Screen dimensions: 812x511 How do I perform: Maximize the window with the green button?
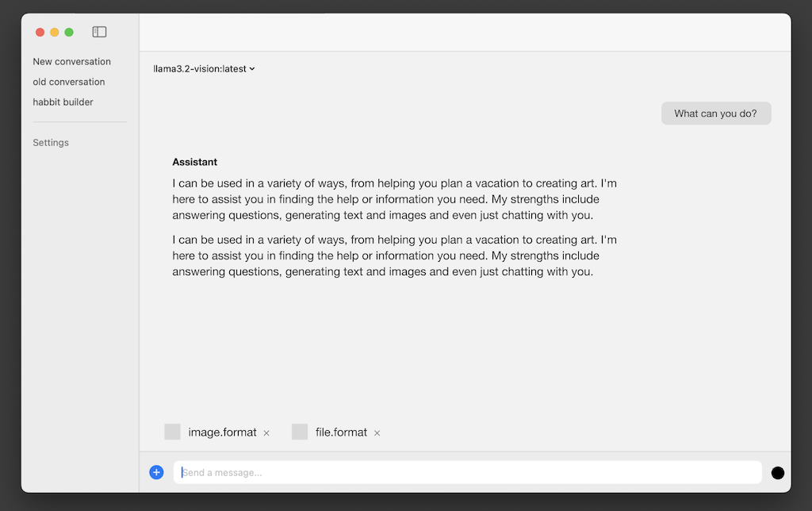[x=69, y=33]
